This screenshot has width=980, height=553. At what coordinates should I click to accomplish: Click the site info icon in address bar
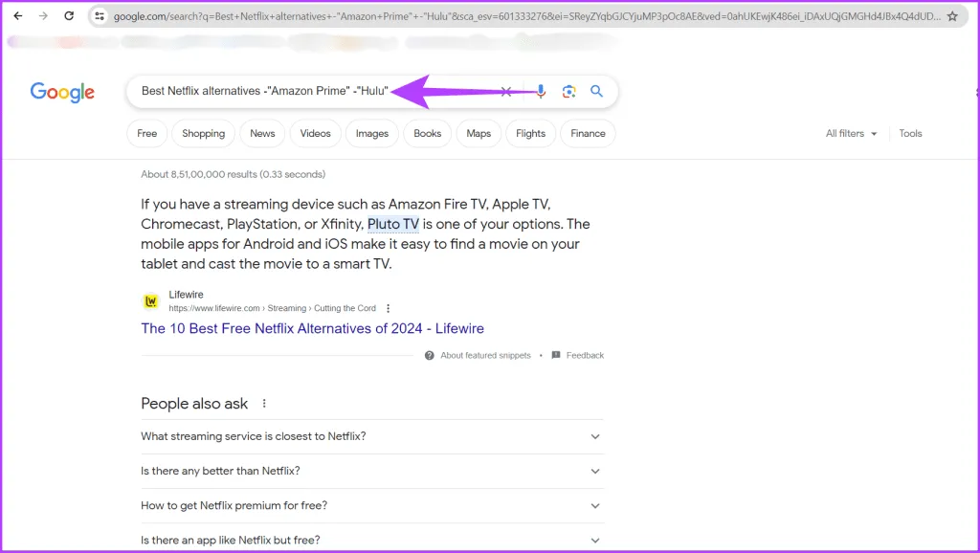tap(100, 16)
